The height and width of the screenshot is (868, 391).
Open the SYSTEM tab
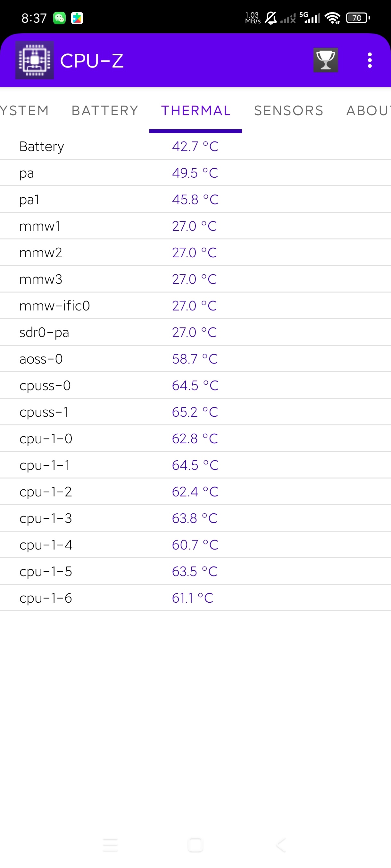(x=25, y=110)
